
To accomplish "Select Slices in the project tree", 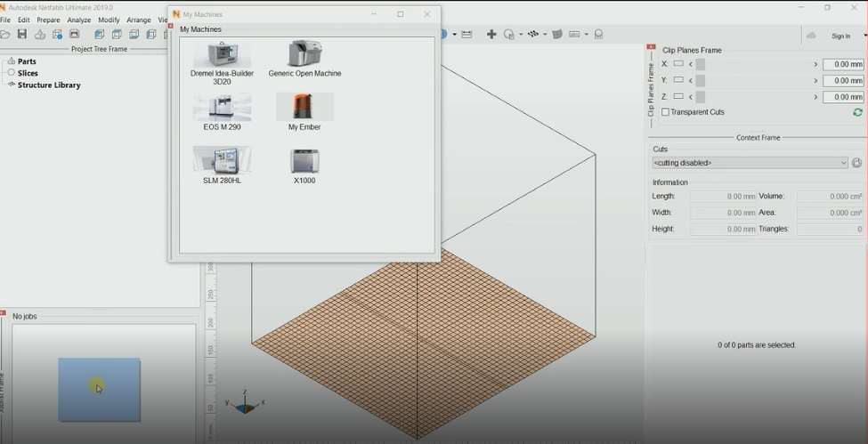I will [28, 73].
